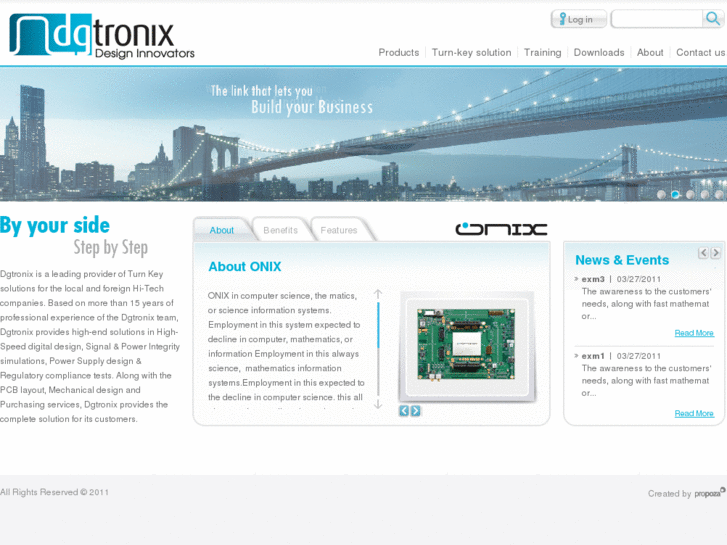The image size is (727, 545).
Task: Click the All Rights Reserved © 2011 text
Action: [54, 492]
